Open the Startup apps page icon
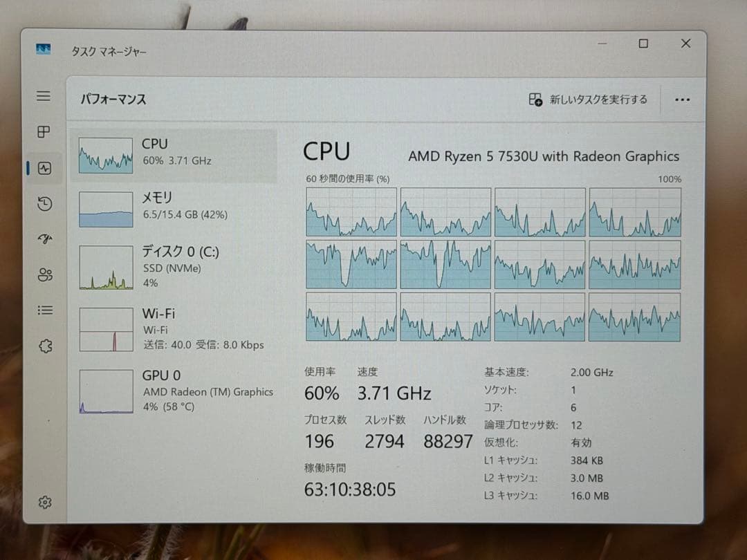The height and width of the screenshot is (560, 747). 45,239
